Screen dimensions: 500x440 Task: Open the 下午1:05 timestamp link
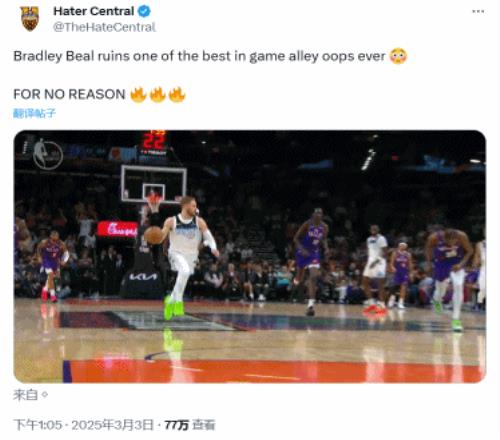[38, 425]
